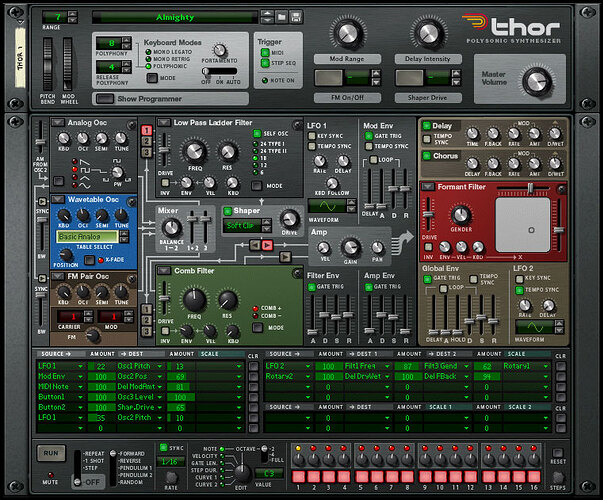
Task: Click the Mixer BALANCE knob
Action: pos(172,228)
